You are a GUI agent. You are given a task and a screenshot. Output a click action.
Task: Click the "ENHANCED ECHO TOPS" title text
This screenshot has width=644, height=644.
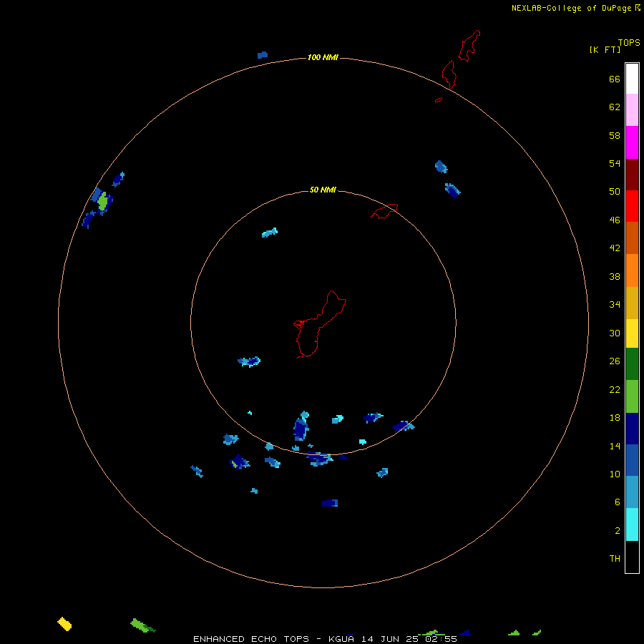pos(251,639)
